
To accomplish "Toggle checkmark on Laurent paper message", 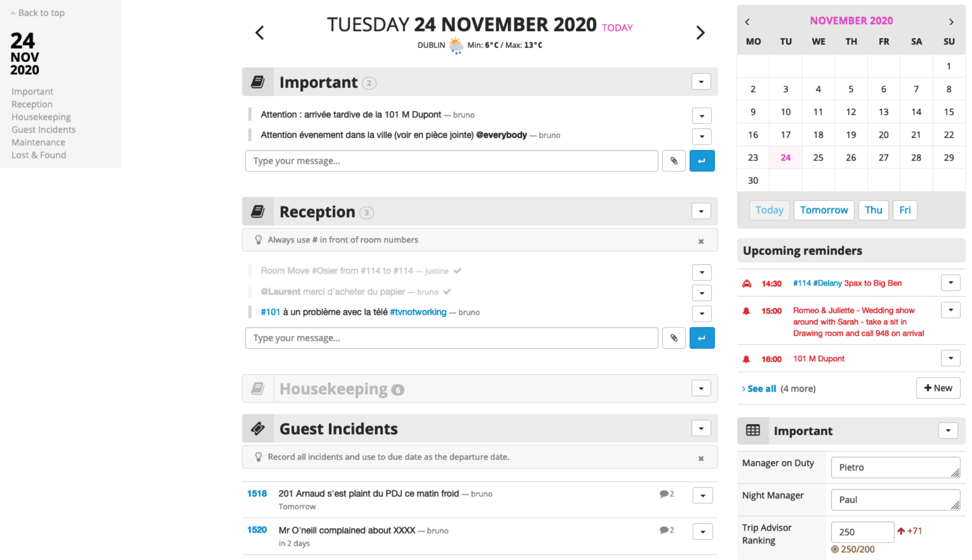I will [447, 292].
